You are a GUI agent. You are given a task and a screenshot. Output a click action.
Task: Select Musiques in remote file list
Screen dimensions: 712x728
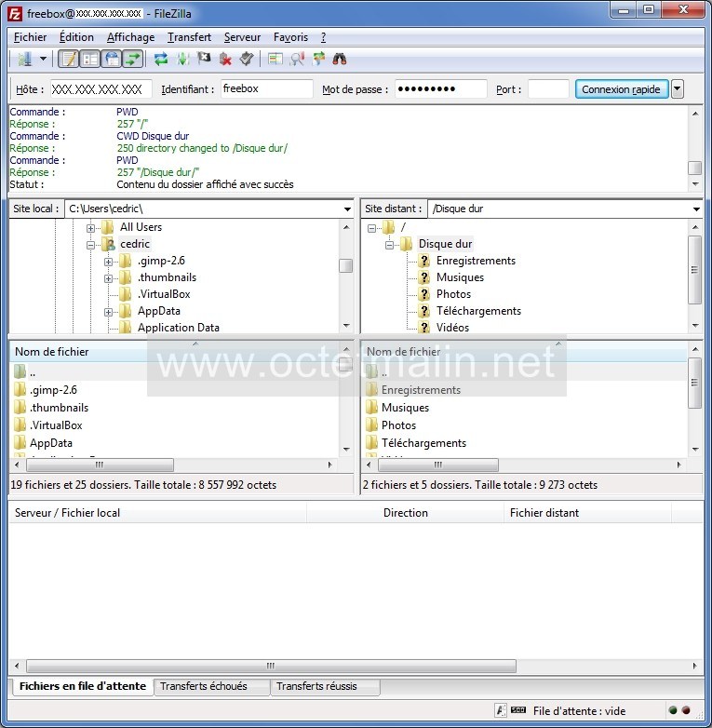coord(405,408)
